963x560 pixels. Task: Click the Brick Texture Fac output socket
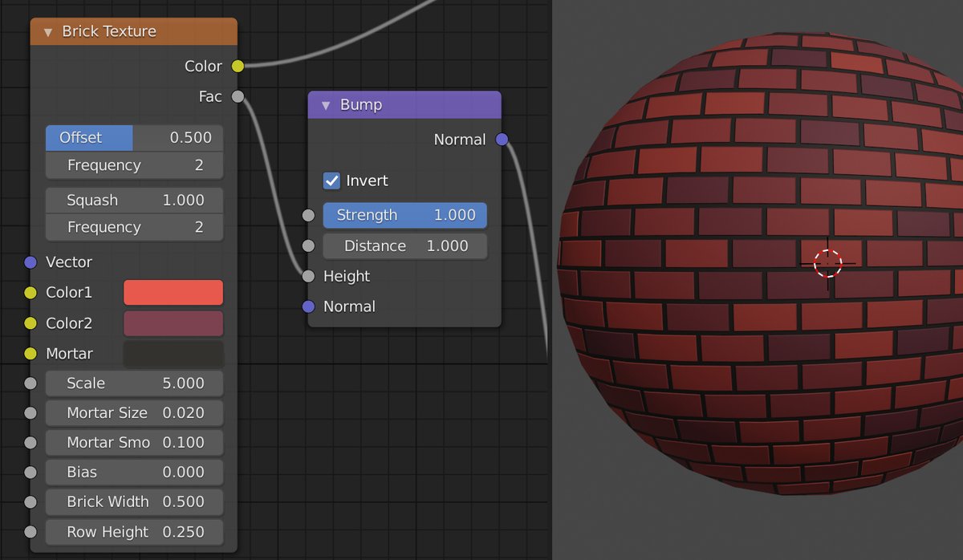point(238,96)
